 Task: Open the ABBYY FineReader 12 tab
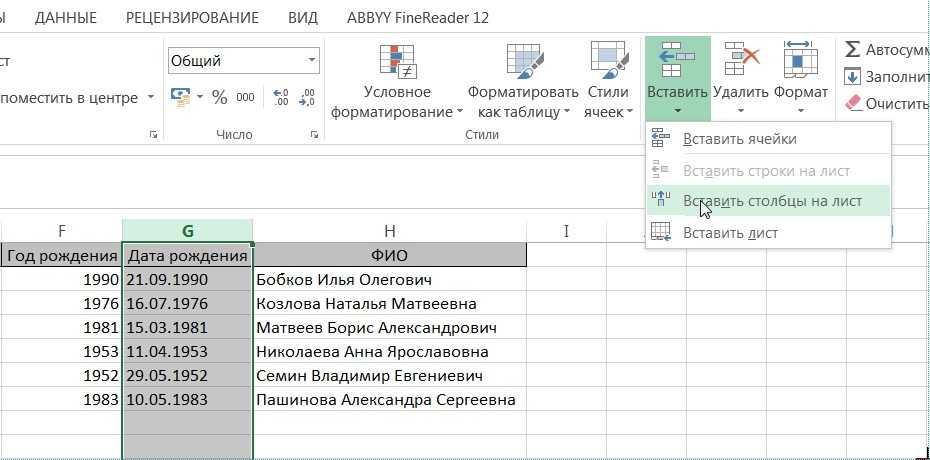417,18
